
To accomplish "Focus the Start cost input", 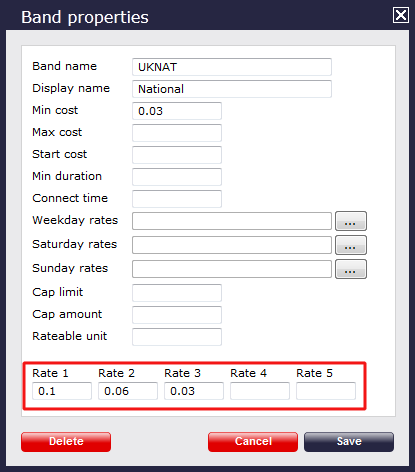I will [x=177, y=155].
